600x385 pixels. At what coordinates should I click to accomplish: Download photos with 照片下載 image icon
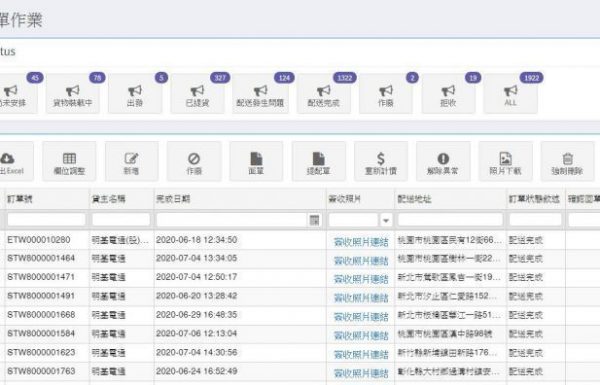[x=505, y=161]
